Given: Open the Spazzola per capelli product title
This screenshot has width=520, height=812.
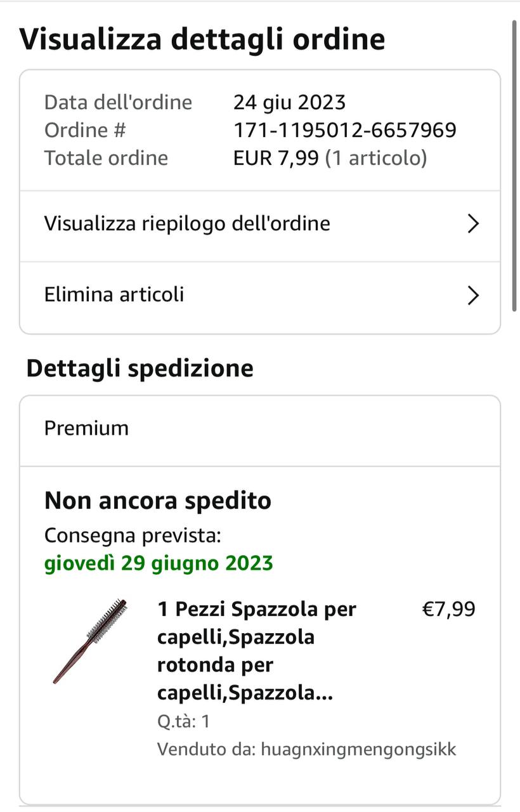Looking at the screenshot, I should [256, 652].
